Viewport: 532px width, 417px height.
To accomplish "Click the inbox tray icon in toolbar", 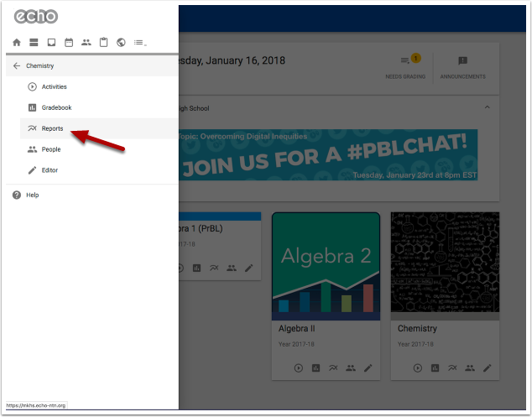I will click(51, 42).
